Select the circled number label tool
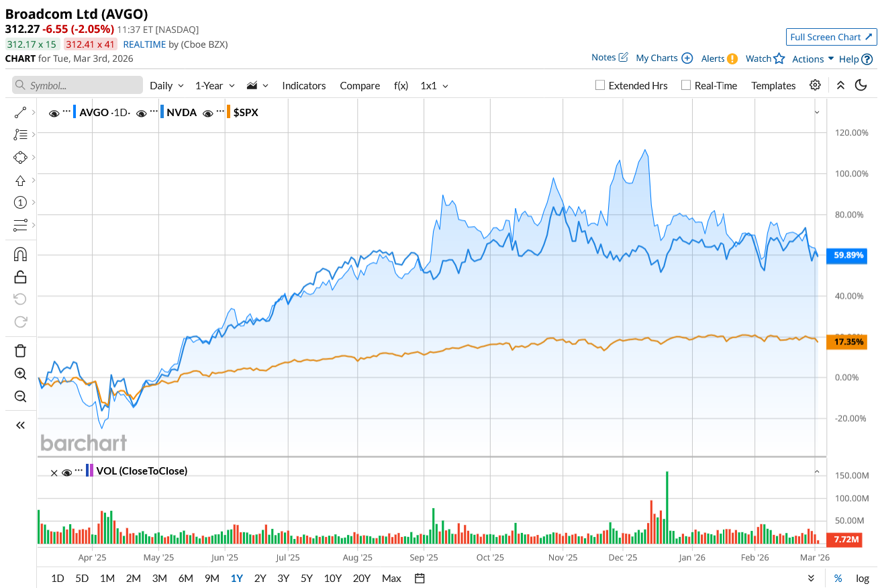878x588 pixels. point(20,203)
